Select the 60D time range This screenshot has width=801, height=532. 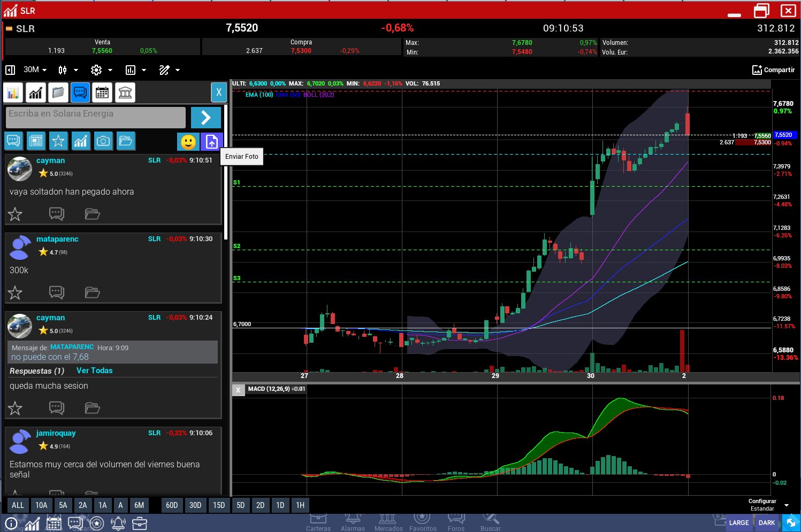pyautogui.click(x=172, y=505)
